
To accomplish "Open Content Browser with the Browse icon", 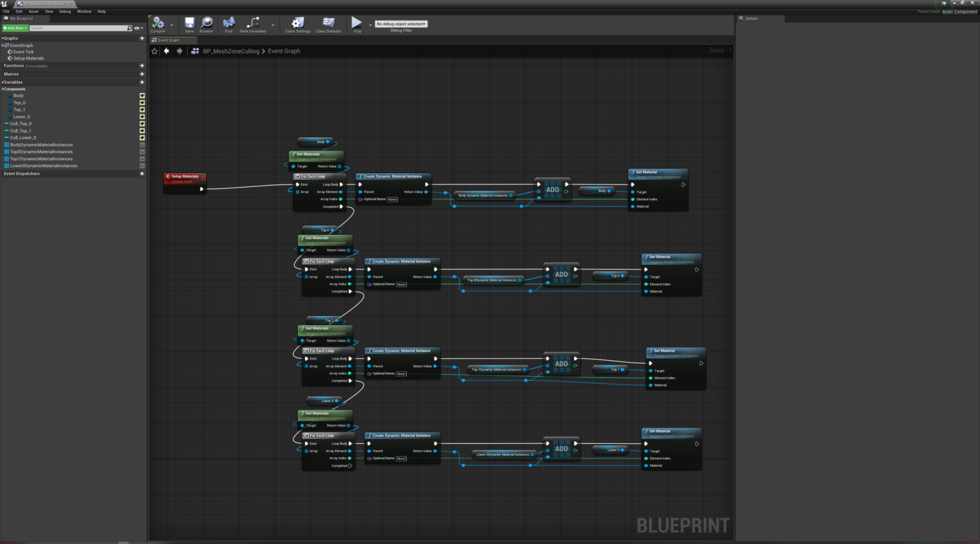I will coord(205,24).
